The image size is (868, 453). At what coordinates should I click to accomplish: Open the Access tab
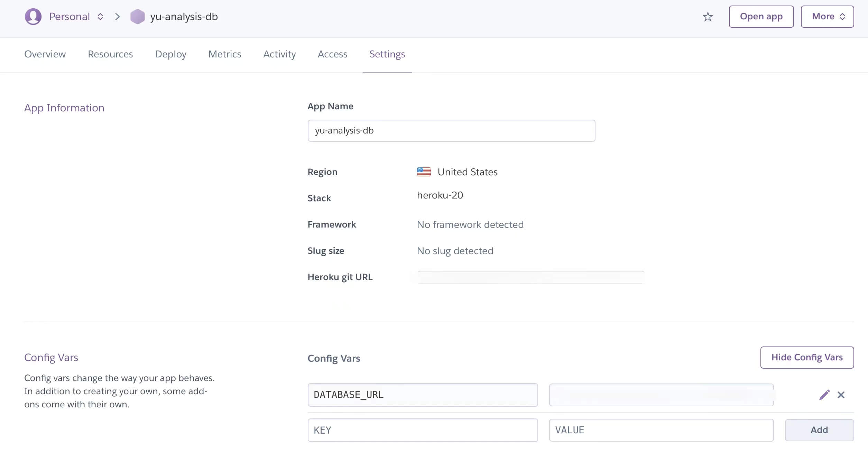pos(332,54)
